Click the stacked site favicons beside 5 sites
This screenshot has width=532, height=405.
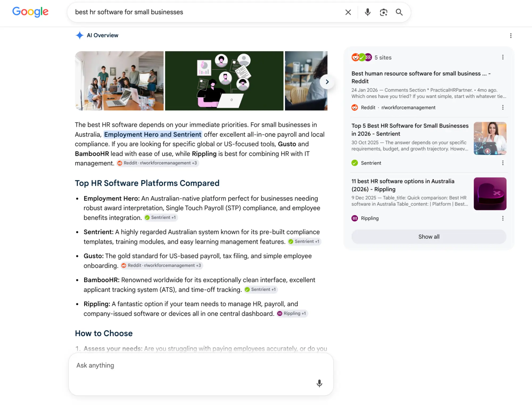coord(361,57)
